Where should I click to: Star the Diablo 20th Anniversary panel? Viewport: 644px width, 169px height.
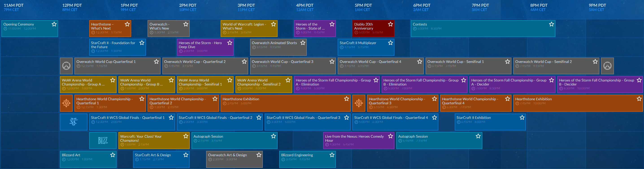coord(390,24)
